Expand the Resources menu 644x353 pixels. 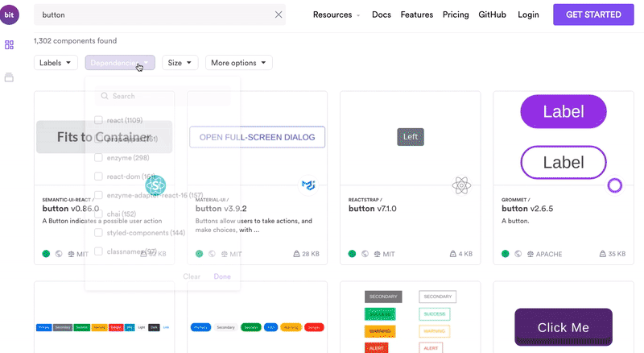336,15
